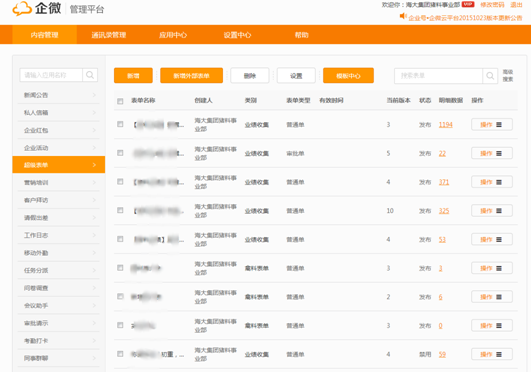Image resolution: width=531 pixels, height=372 pixels.
Task: Open the 操作 menu for the 53-record row
Action: (492, 239)
